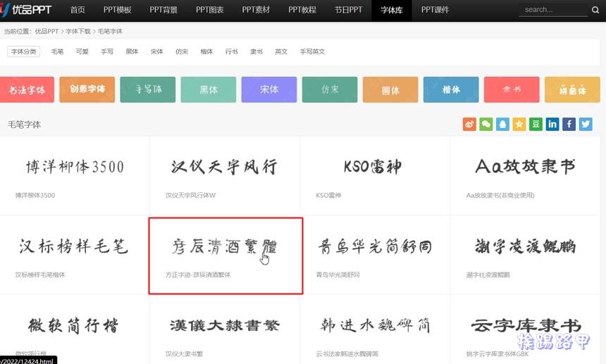Share page via Weibo icon
The image size is (606, 364).
[469, 125]
